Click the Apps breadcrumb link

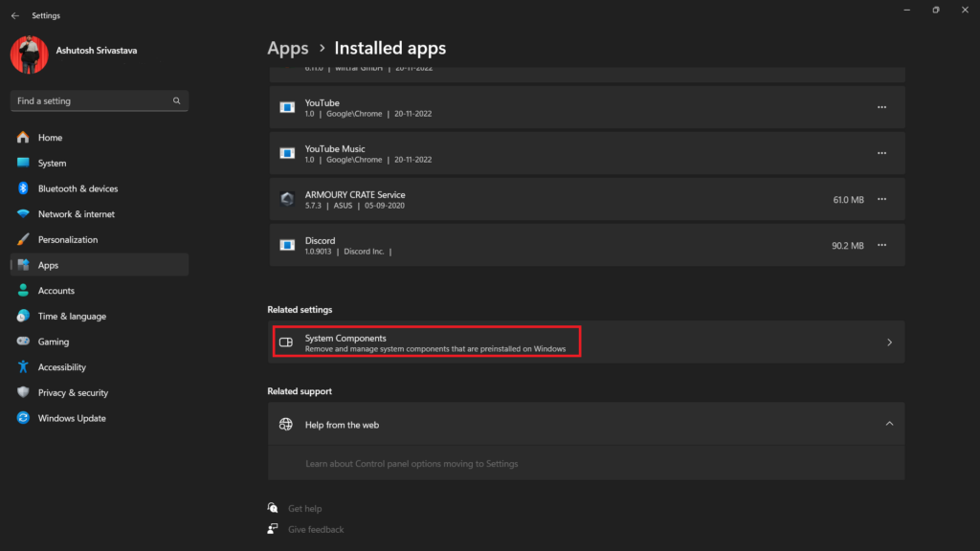(288, 48)
